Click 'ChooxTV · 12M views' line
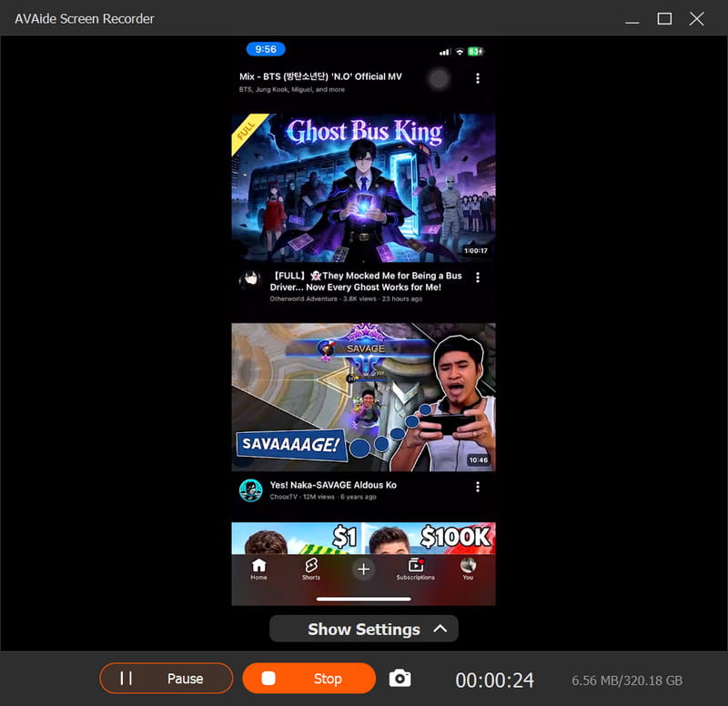This screenshot has height=706, width=728. [x=323, y=497]
